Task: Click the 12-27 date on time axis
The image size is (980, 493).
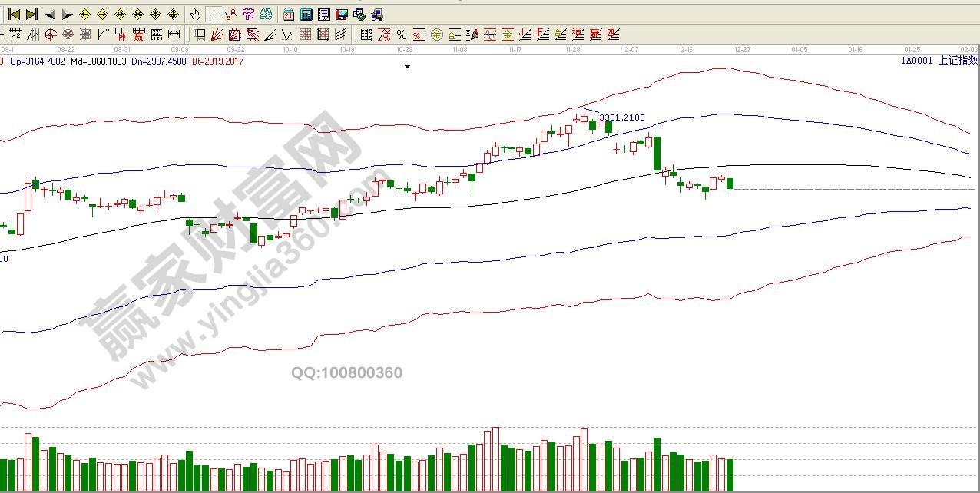Action: [742, 49]
